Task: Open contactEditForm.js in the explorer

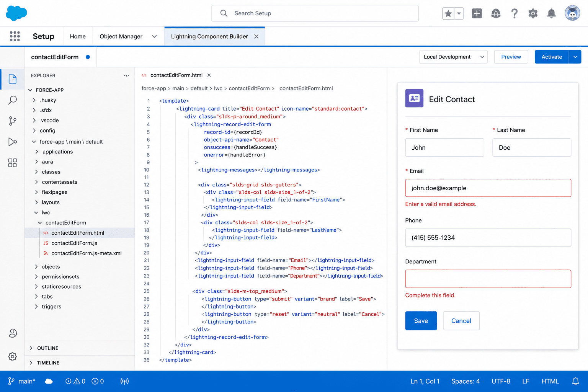Action: coord(74,243)
